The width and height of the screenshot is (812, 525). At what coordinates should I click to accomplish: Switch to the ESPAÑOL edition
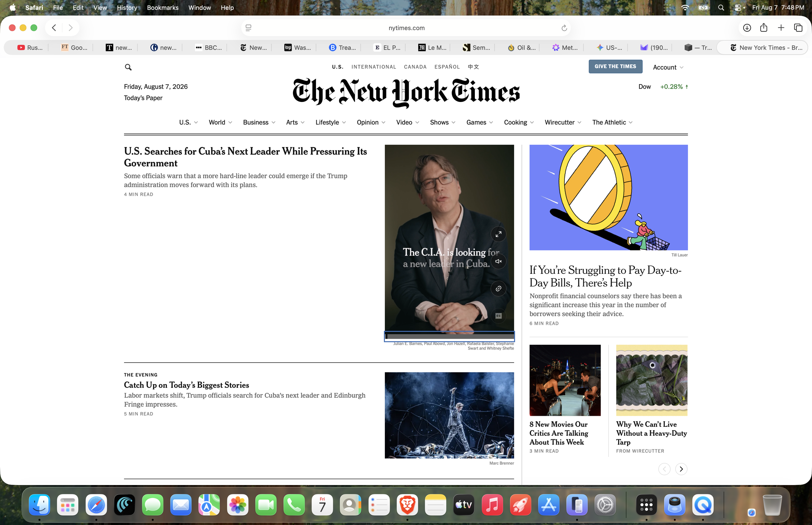[x=447, y=67]
